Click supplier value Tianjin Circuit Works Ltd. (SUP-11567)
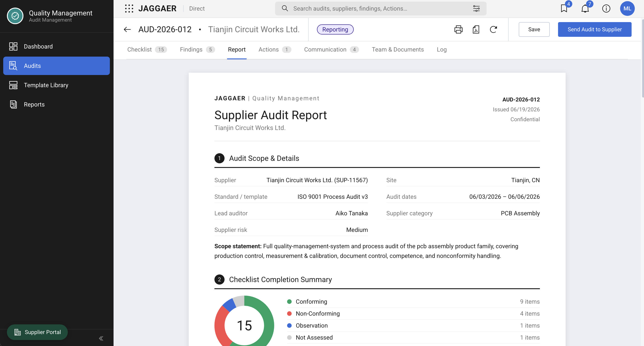 317,180
